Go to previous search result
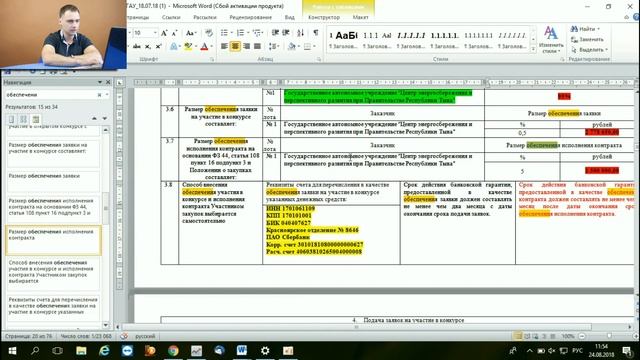This screenshot has height=360, width=640. pos(94,118)
